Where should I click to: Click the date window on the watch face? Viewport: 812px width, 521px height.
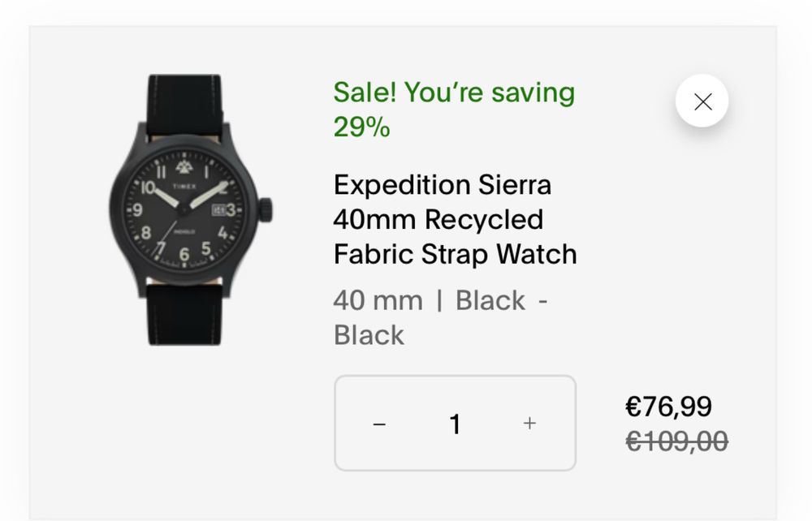click(218, 210)
